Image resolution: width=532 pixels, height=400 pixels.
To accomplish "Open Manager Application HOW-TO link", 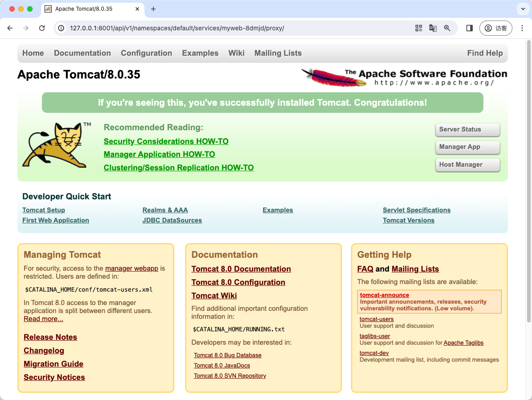I will coord(160,154).
